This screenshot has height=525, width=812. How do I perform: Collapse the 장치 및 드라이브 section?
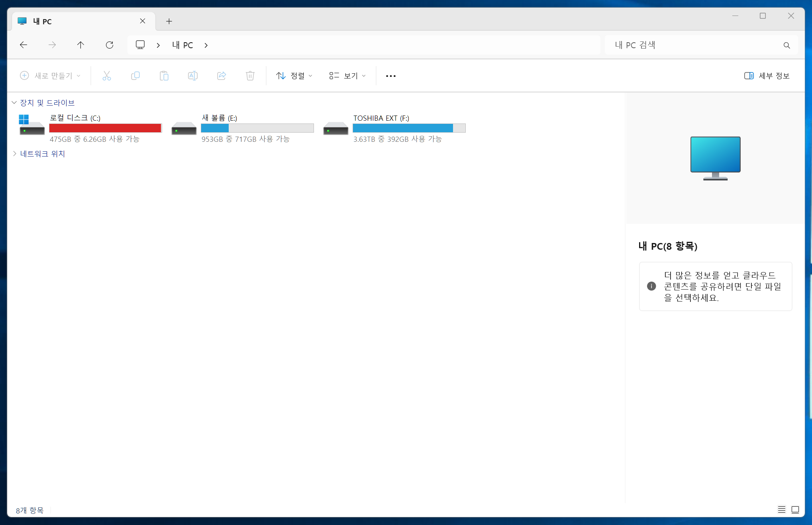[14, 103]
